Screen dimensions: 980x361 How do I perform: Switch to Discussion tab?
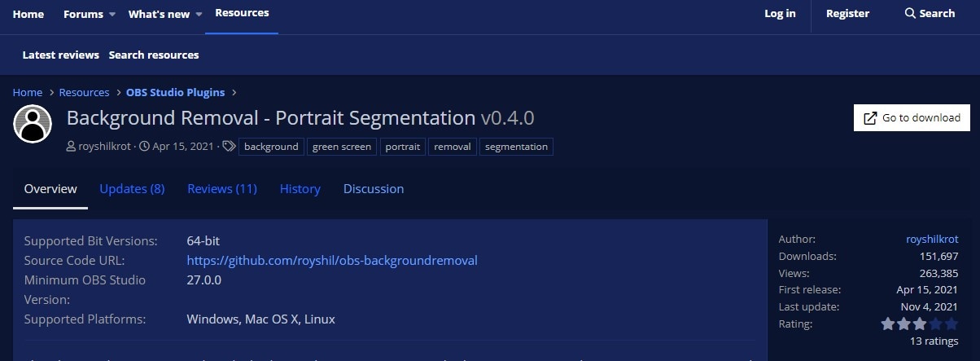tap(374, 189)
